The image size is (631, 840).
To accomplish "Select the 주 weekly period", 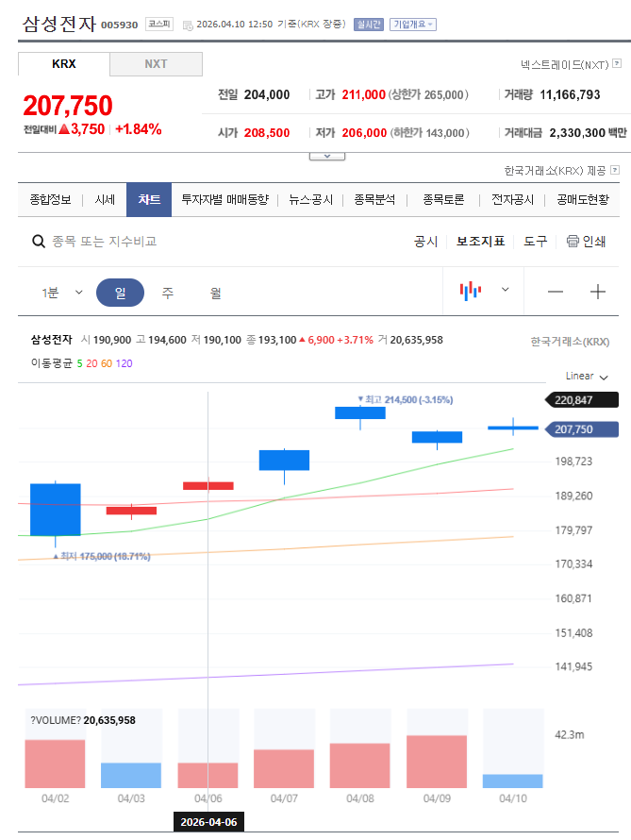I will tap(168, 293).
